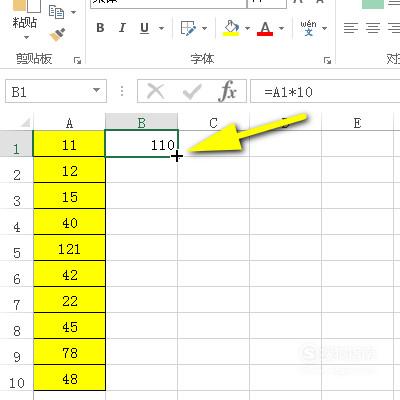Select row 1 header

[x=16, y=145]
